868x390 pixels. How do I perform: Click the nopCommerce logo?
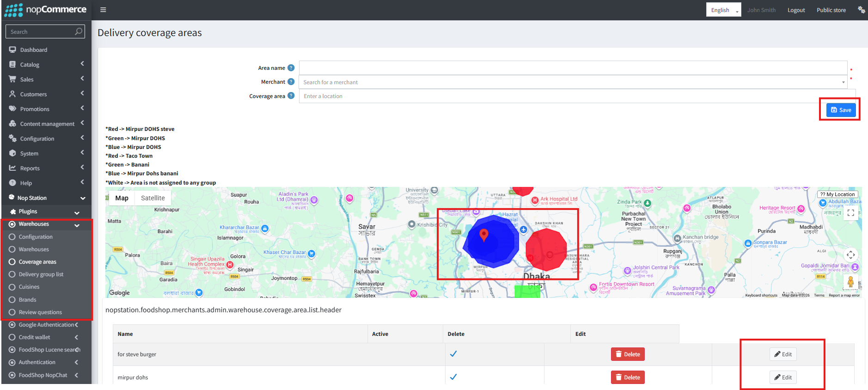pyautogui.click(x=45, y=10)
